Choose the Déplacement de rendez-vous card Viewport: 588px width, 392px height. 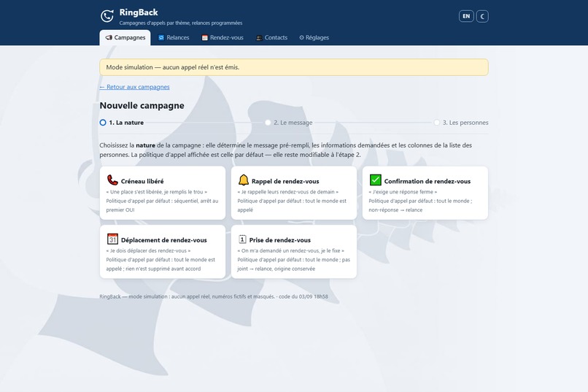click(x=163, y=252)
